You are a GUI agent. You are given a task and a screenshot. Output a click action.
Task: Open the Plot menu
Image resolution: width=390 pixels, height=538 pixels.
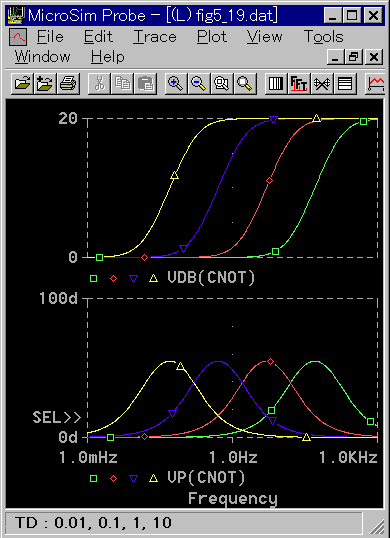tap(212, 36)
